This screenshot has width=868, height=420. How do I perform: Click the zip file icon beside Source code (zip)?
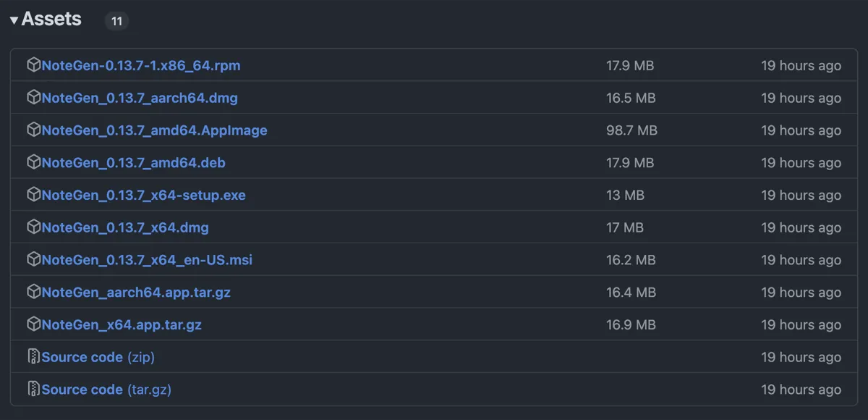(33, 357)
